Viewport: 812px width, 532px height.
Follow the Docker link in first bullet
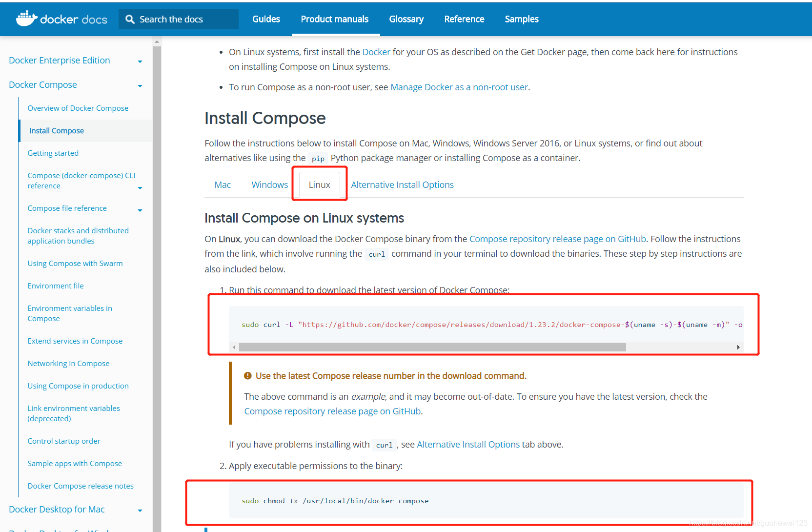click(376, 52)
